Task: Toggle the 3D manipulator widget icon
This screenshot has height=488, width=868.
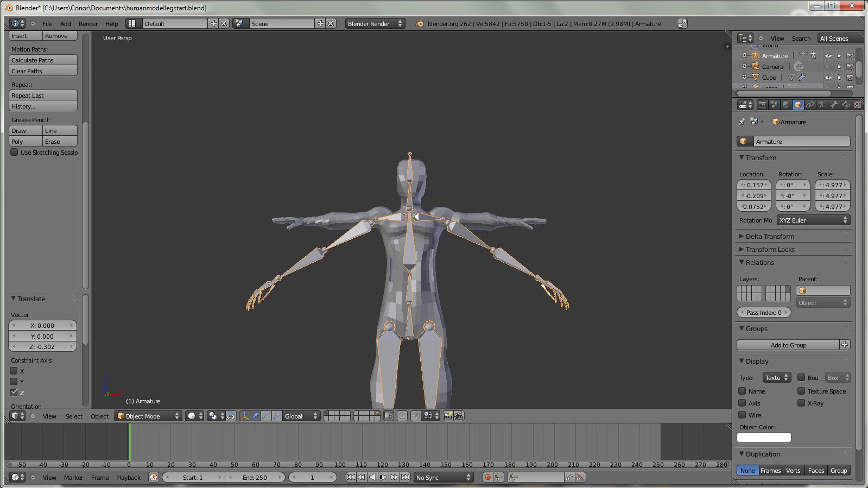Action: click(x=244, y=416)
